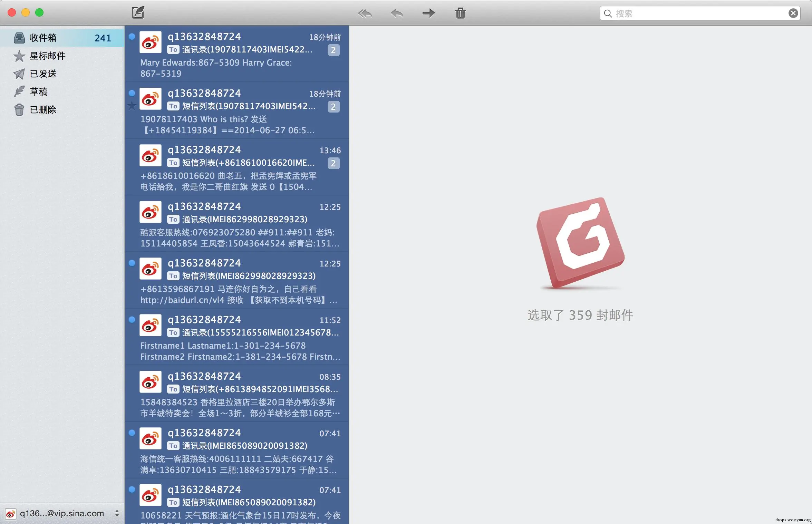Expand thread count badge on 13:46 email
The width and height of the screenshot is (812, 524).
pos(333,163)
